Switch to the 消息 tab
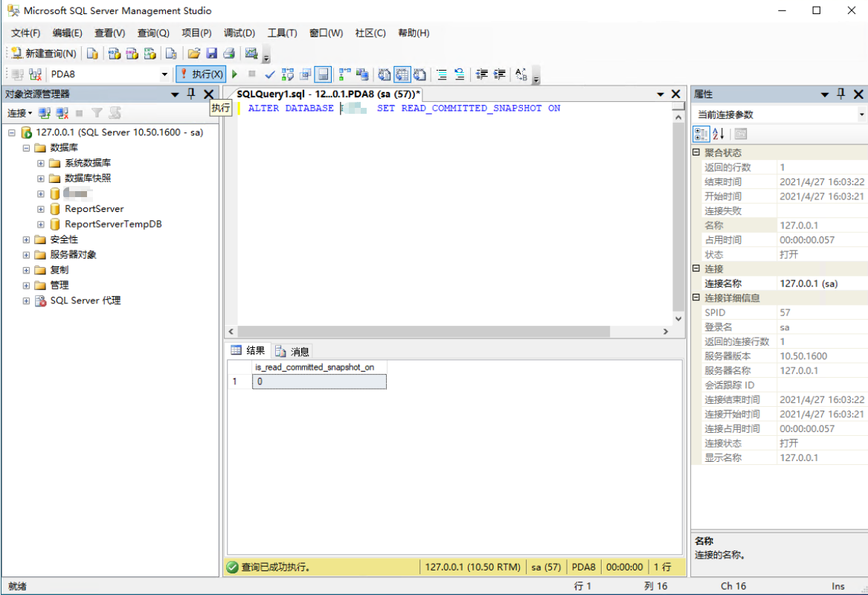Image resolution: width=868 pixels, height=595 pixels. point(292,352)
